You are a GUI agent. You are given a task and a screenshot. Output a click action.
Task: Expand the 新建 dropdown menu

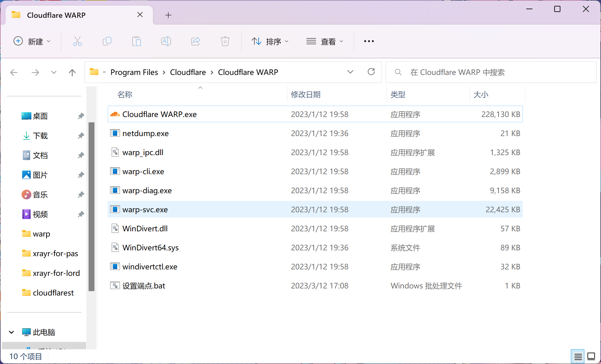pyautogui.click(x=32, y=41)
